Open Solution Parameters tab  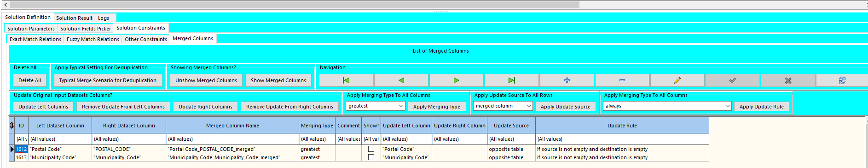point(31,29)
